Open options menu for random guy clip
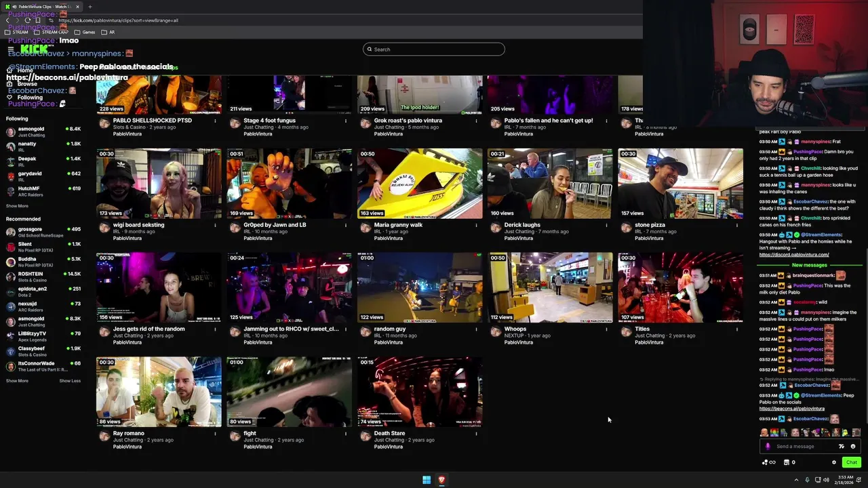This screenshot has width=868, height=488. [476, 329]
